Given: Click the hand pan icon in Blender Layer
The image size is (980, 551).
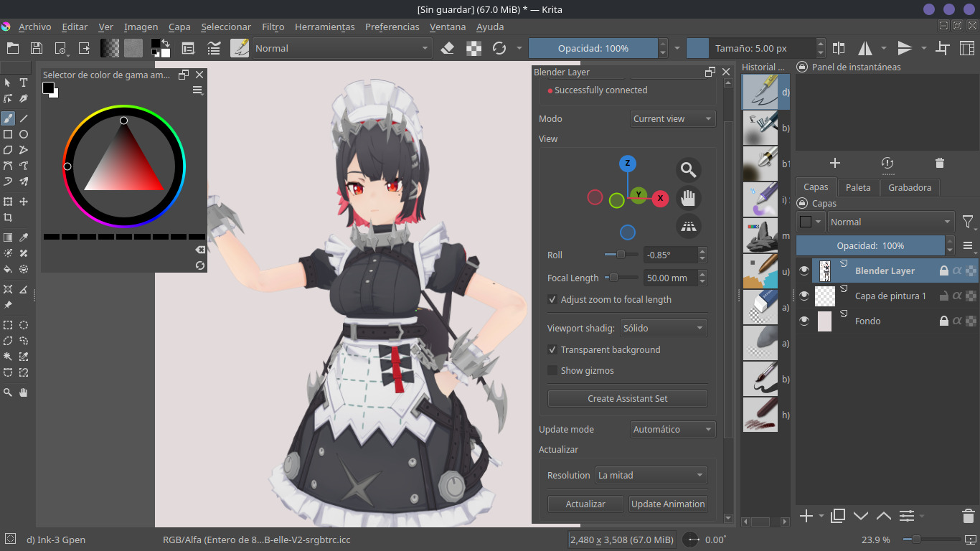Looking at the screenshot, I should pos(689,198).
